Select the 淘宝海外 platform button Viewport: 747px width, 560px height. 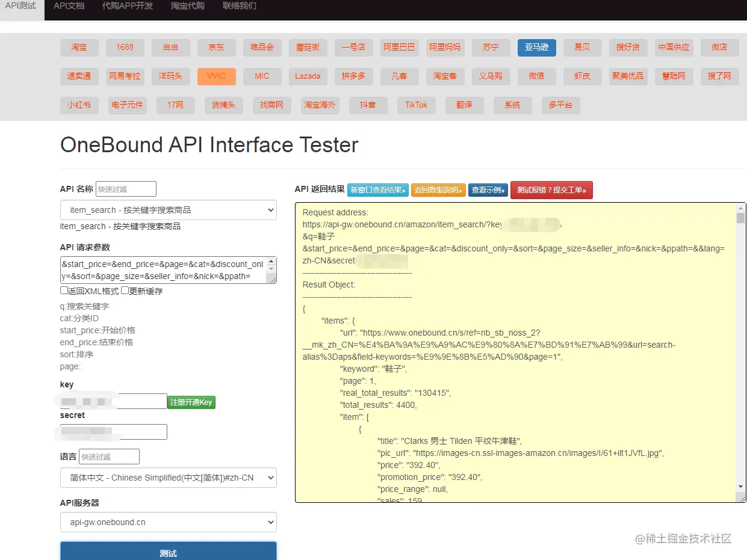320,105
